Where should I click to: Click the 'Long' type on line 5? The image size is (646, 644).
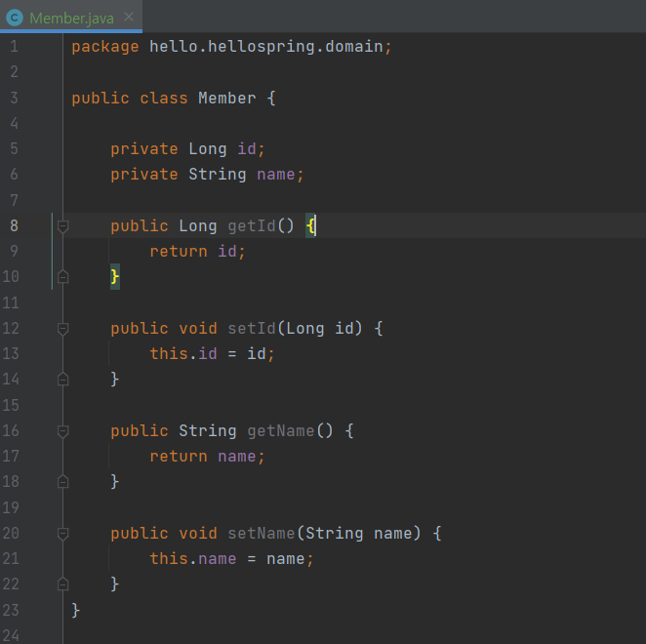pos(208,149)
